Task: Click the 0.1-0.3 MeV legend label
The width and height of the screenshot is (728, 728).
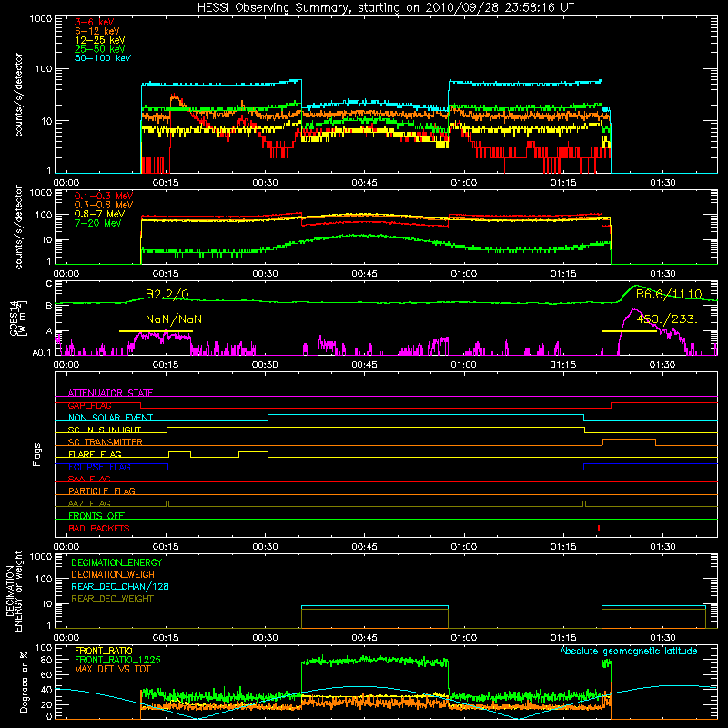Action: pos(104,196)
